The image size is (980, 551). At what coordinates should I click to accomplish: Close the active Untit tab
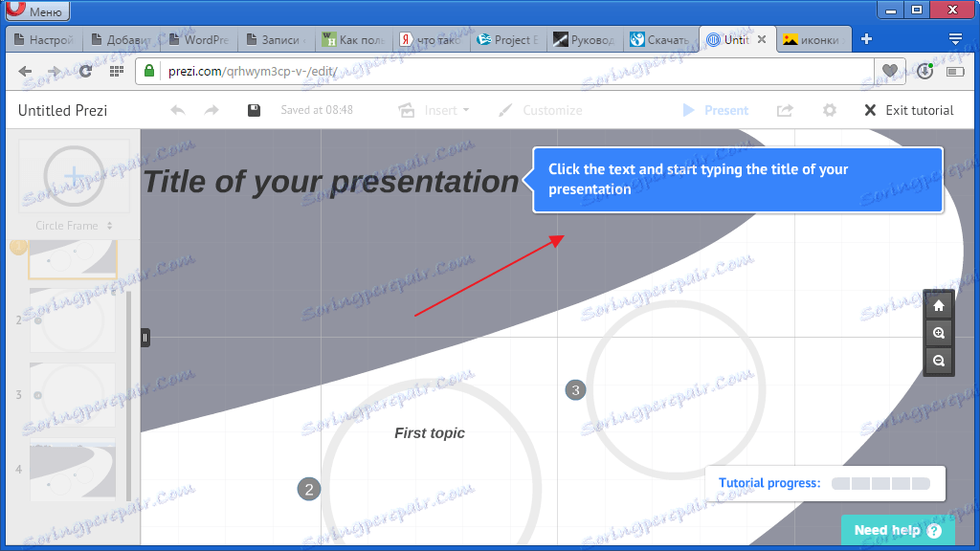pyautogui.click(x=762, y=39)
